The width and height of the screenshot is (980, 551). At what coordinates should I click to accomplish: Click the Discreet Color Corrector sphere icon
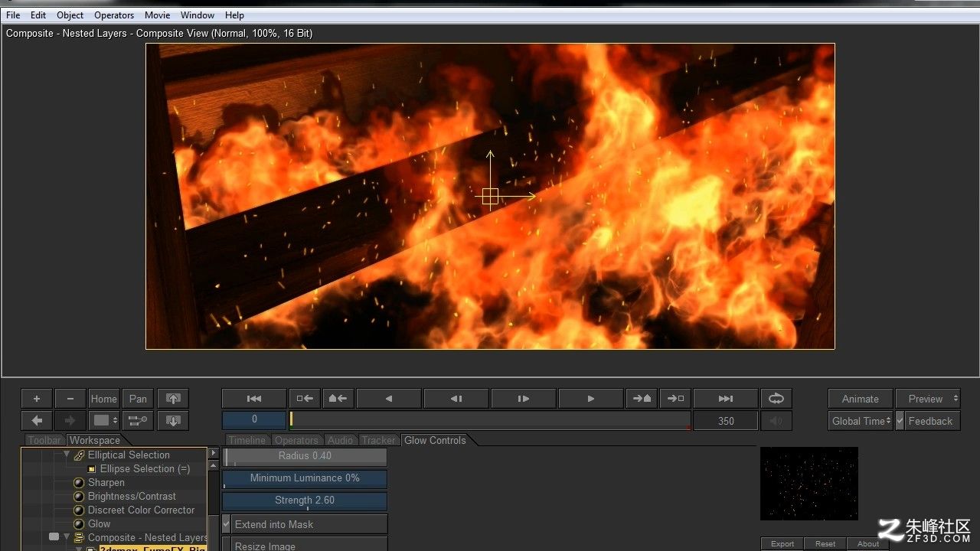tap(79, 510)
